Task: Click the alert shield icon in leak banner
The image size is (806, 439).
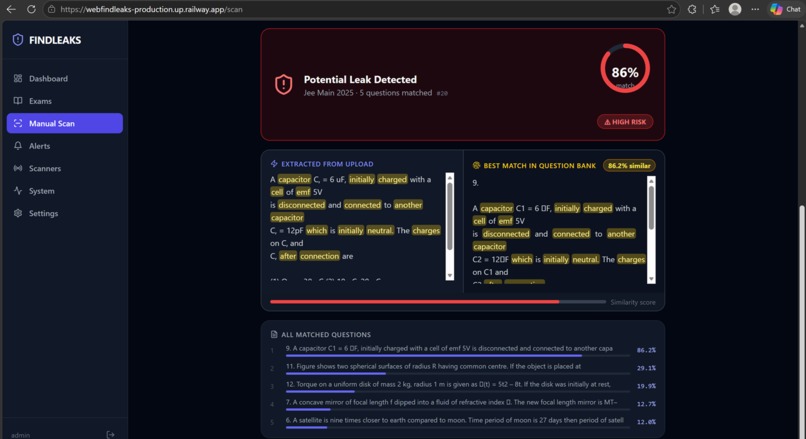Action: (x=283, y=85)
